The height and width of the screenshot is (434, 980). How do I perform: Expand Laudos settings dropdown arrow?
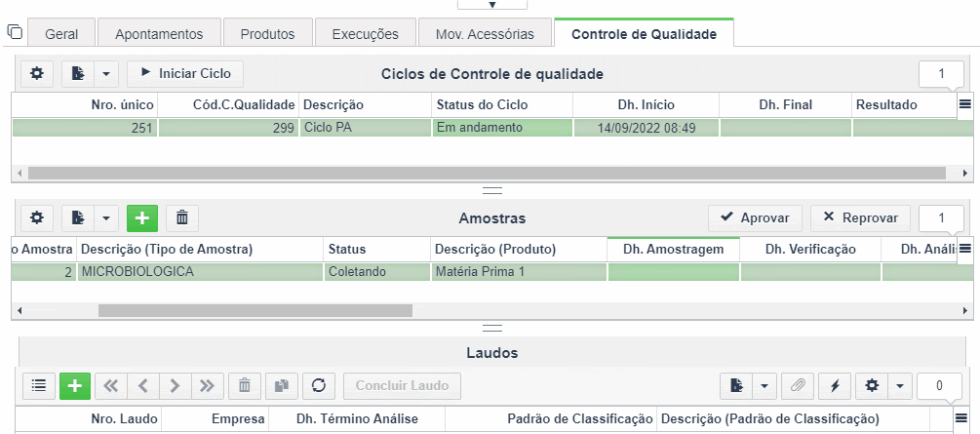point(899,386)
